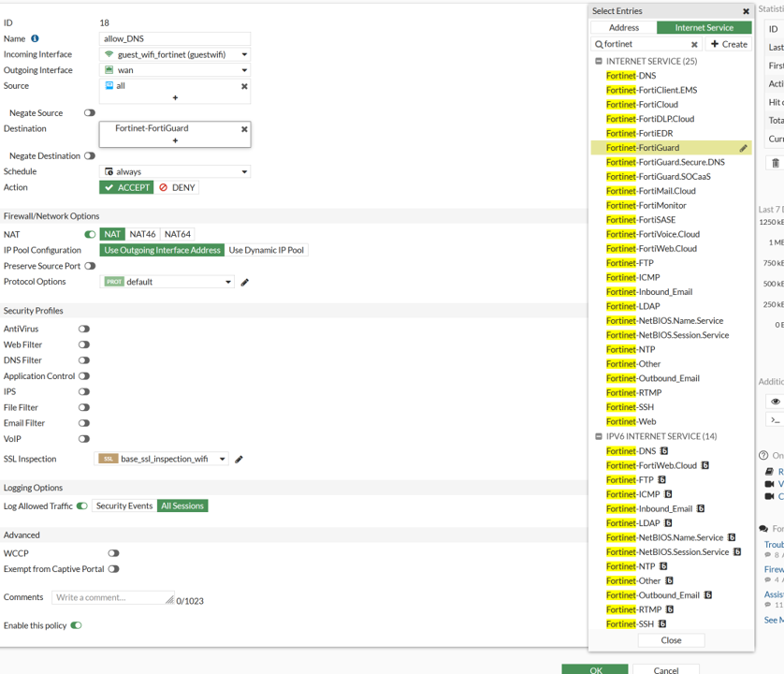Collapse the IPV6 INTERNET SERVICE (14) group

click(x=599, y=436)
